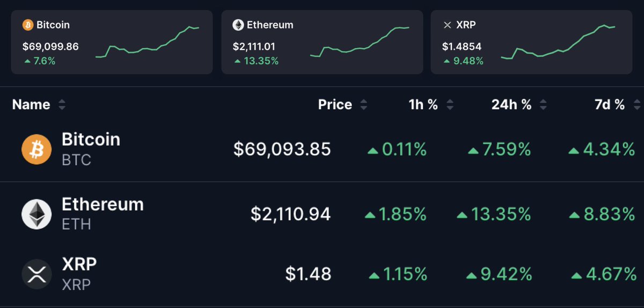The width and height of the screenshot is (644, 308).
Task: Open the Bitcoin link in the table
Action: pyautogui.click(x=91, y=140)
